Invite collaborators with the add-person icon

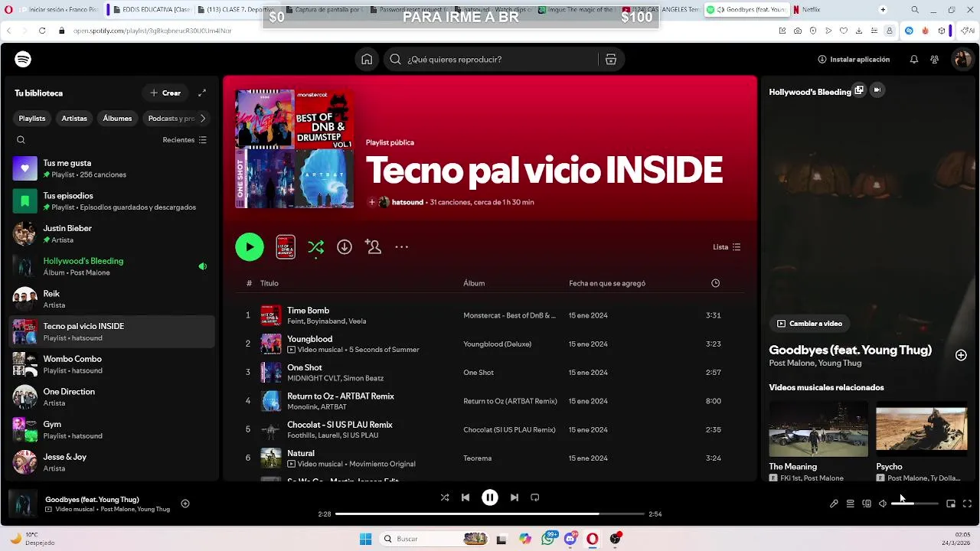click(x=374, y=247)
